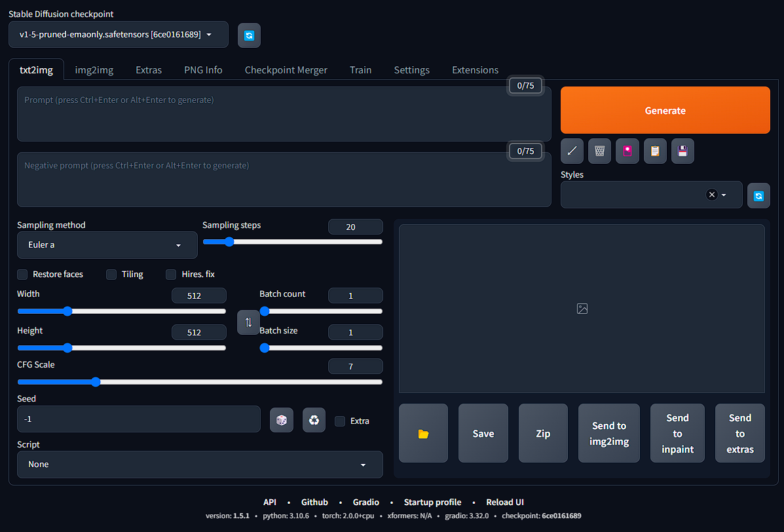The image size is (784, 532).
Task: Click the Batch count number field
Action: click(356, 295)
